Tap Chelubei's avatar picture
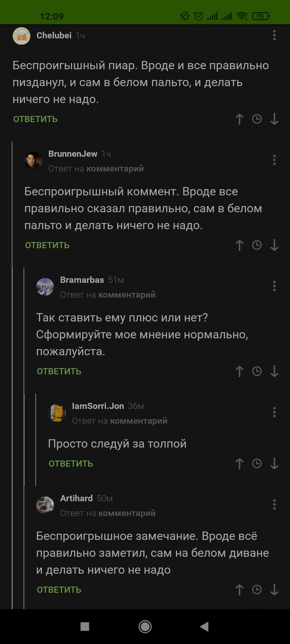Screen dimensions: 290x644 point(22,36)
